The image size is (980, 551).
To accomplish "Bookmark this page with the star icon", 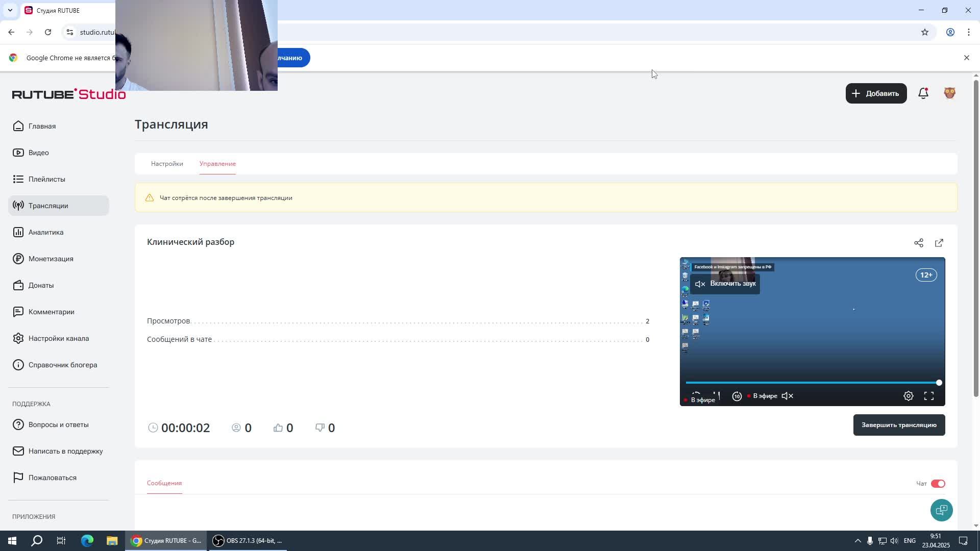I will point(925,32).
